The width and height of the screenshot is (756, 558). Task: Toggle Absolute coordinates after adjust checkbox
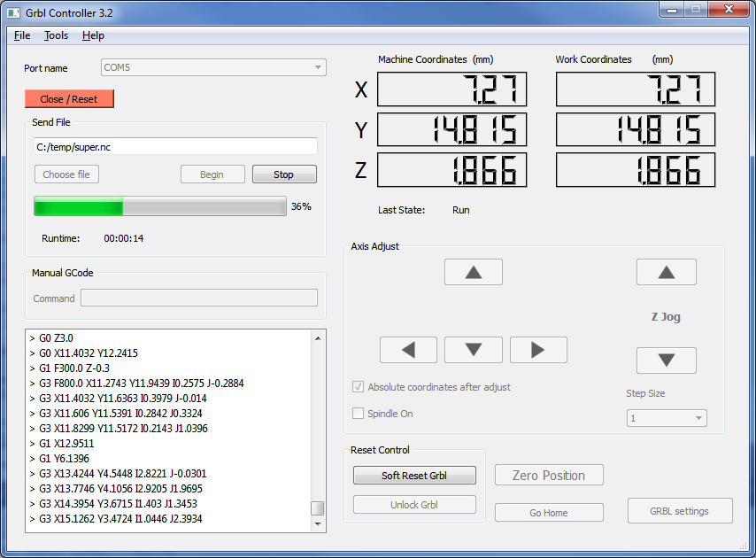pyautogui.click(x=359, y=387)
